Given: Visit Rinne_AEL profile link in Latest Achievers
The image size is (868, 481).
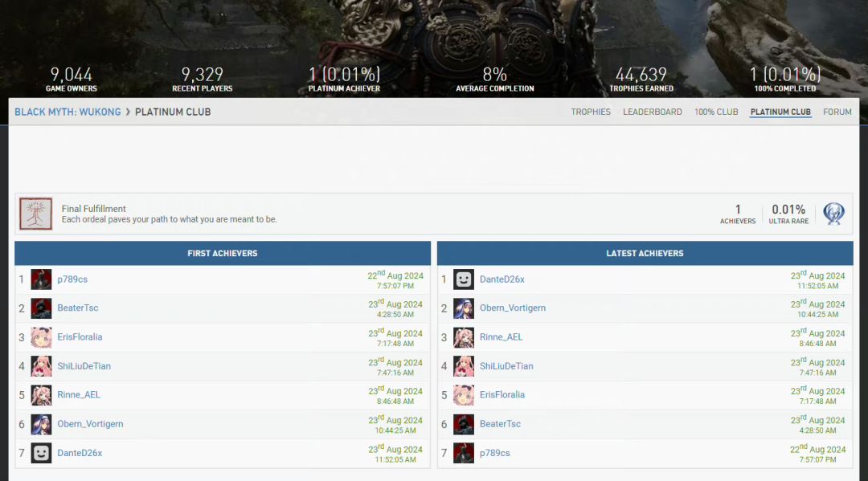Looking at the screenshot, I should point(501,336).
